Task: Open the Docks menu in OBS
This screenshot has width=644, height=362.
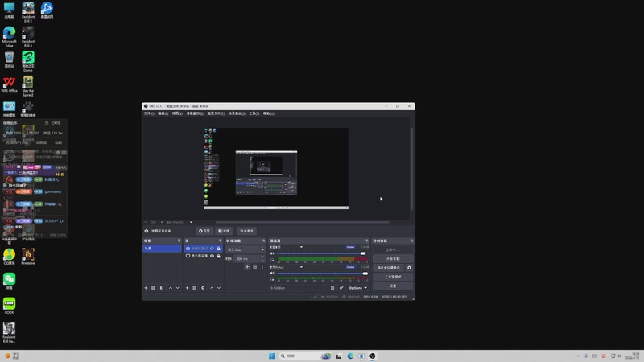Action: [x=195, y=113]
